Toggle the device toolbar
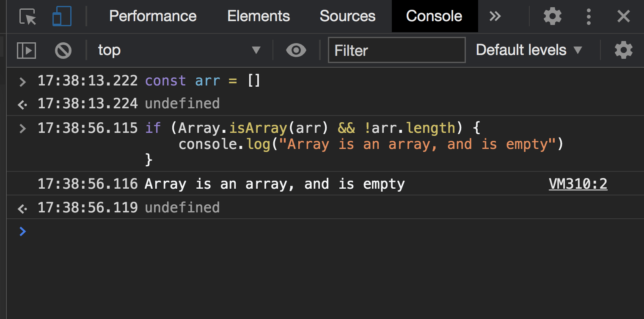The height and width of the screenshot is (319, 644). [61, 16]
